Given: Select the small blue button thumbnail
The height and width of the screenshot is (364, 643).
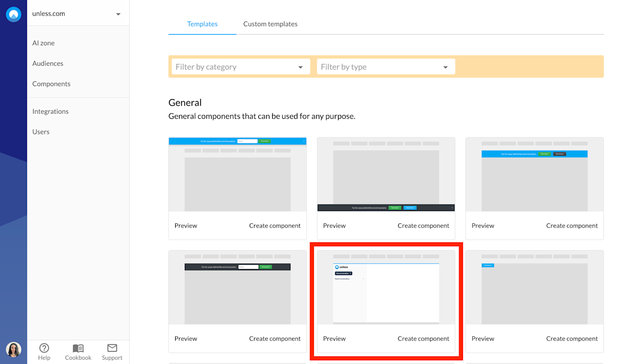Looking at the screenshot, I should pyautogui.click(x=534, y=287).
